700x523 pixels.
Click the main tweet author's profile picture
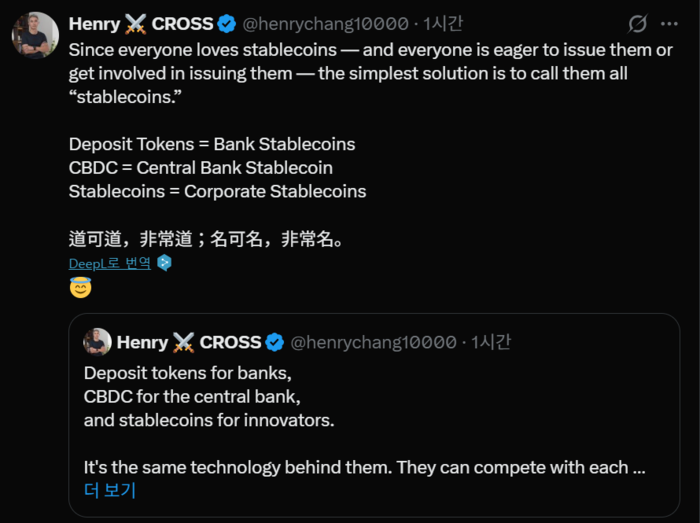pos(35,36)
